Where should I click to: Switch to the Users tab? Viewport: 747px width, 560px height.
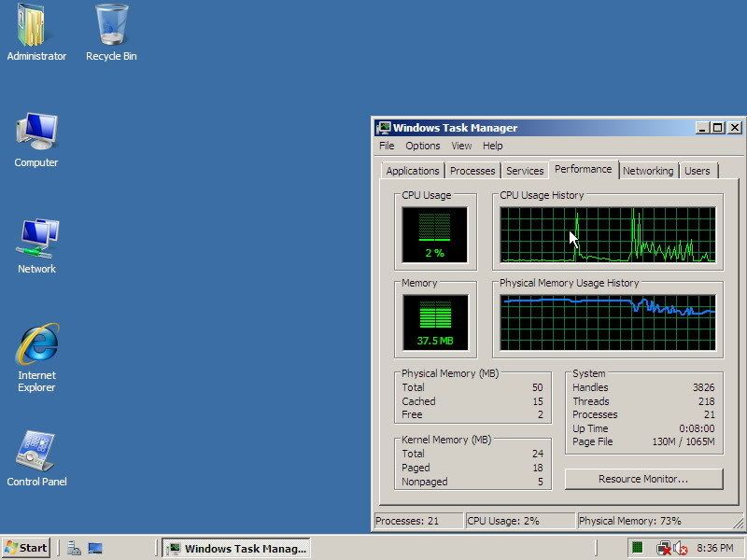point(698,171)
